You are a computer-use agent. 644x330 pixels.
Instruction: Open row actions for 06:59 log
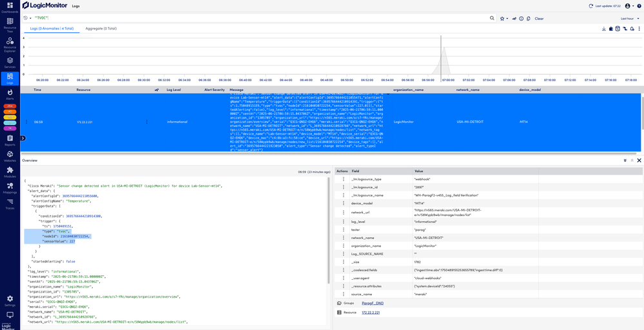26,122
